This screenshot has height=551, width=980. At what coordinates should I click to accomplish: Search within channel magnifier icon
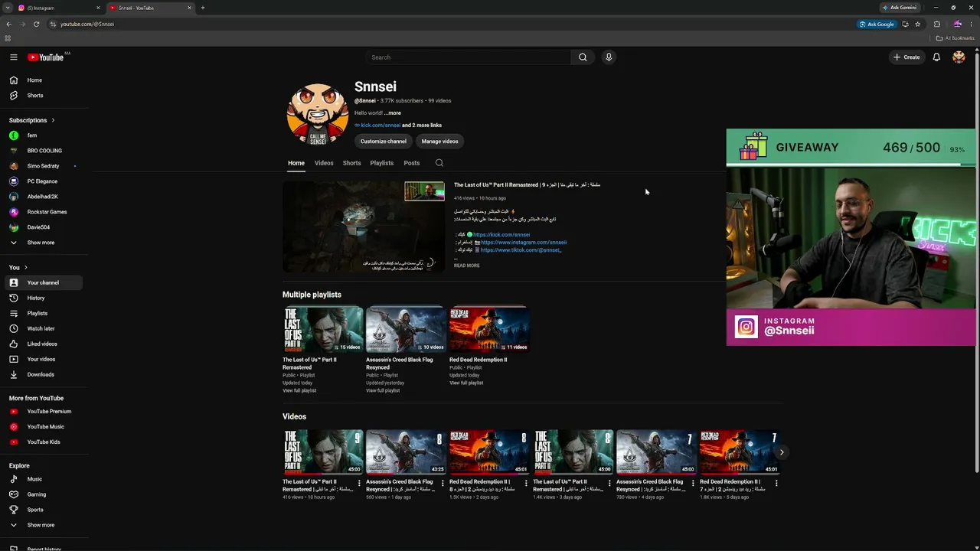[x=439, y=163]
